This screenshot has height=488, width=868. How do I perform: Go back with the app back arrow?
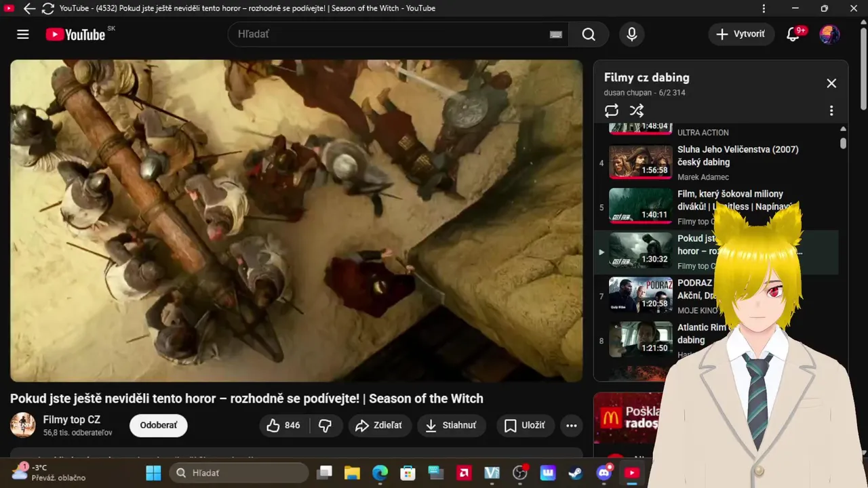tap(29, 9)
